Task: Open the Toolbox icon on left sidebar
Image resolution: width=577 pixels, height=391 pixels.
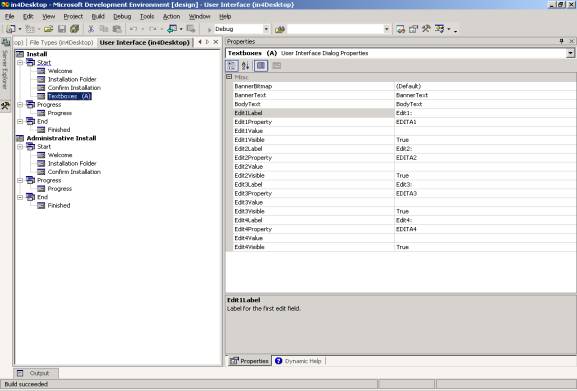Action: [x=5, y=106]
